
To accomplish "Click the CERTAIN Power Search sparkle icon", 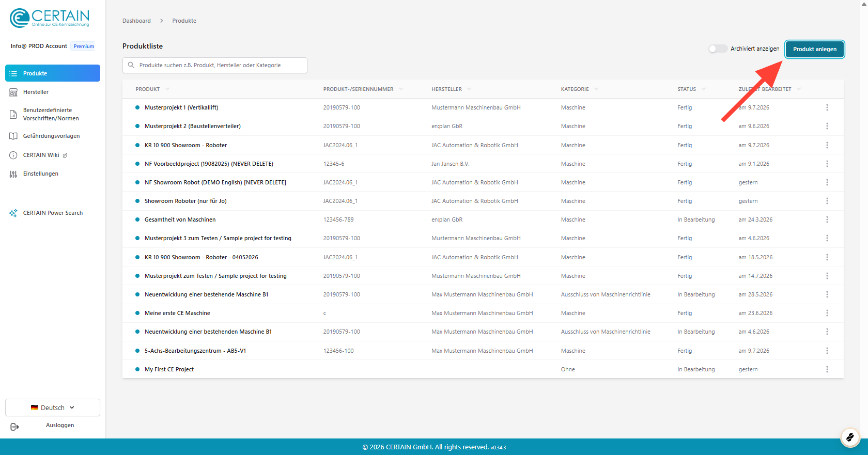I will (13, 213).
